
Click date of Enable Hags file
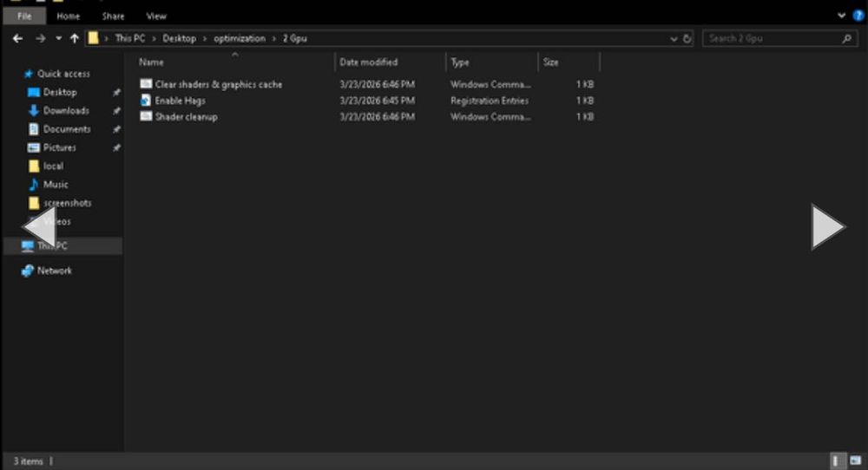tap(377, 101)
